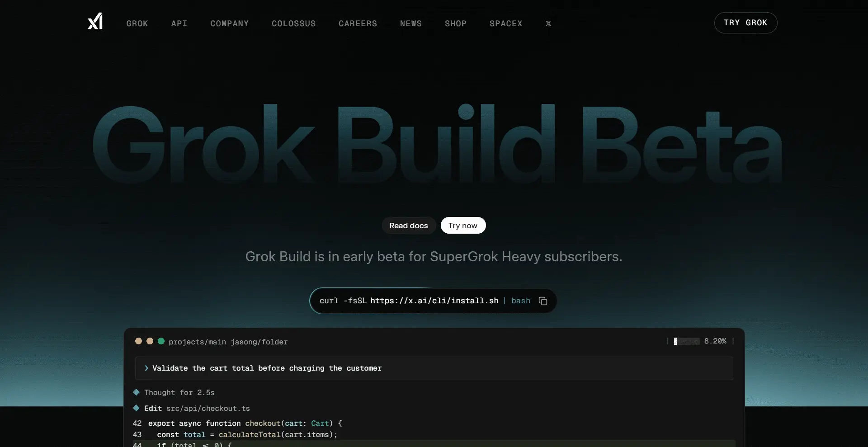Click the green terminal window dot
Viewport: 868px width, 447px height.
click(x=161, y=341)
